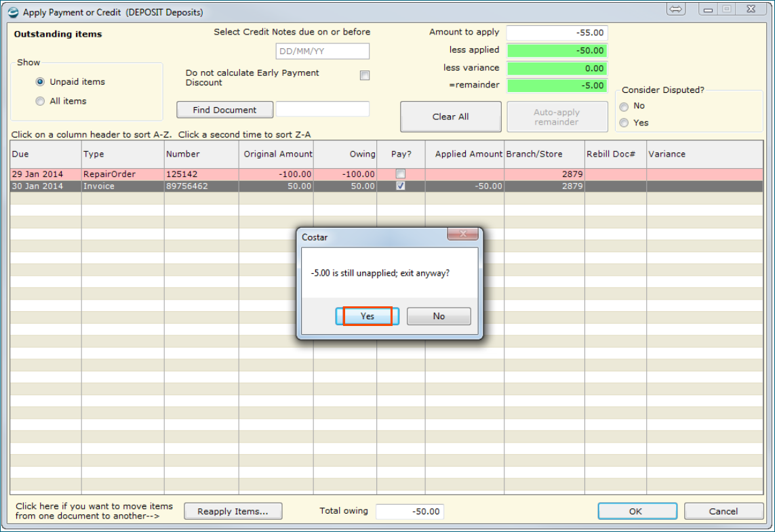
Task: Select the 30 Jan 2014 due date cell
Action: point(45,186)
